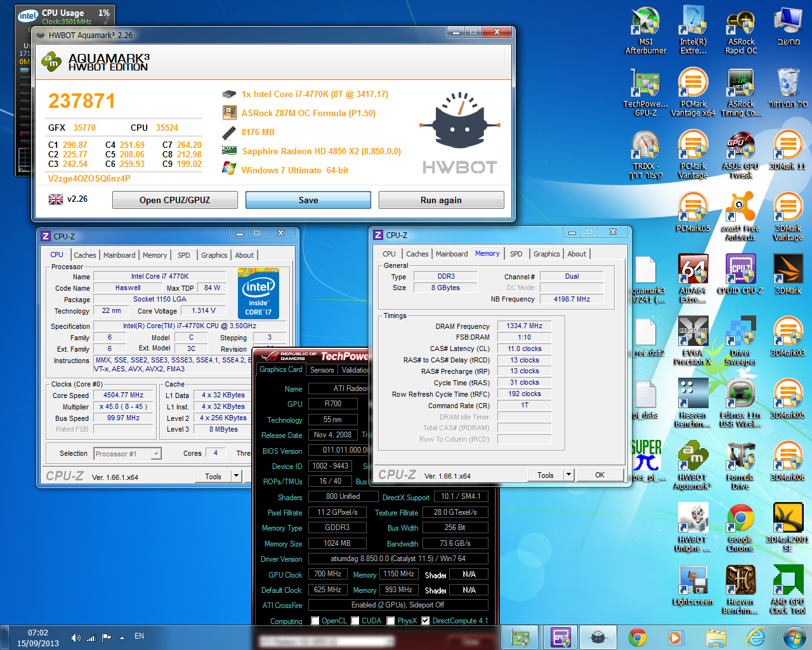Viewport: 812px width, 650px height.
Task: Open the Intel(R) Extreme Tuning desktop shortcut
Action: [x=693, y=30]
